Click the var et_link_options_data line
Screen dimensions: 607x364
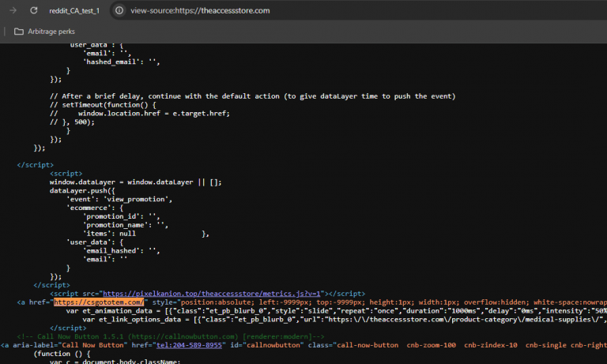[345, 320]
